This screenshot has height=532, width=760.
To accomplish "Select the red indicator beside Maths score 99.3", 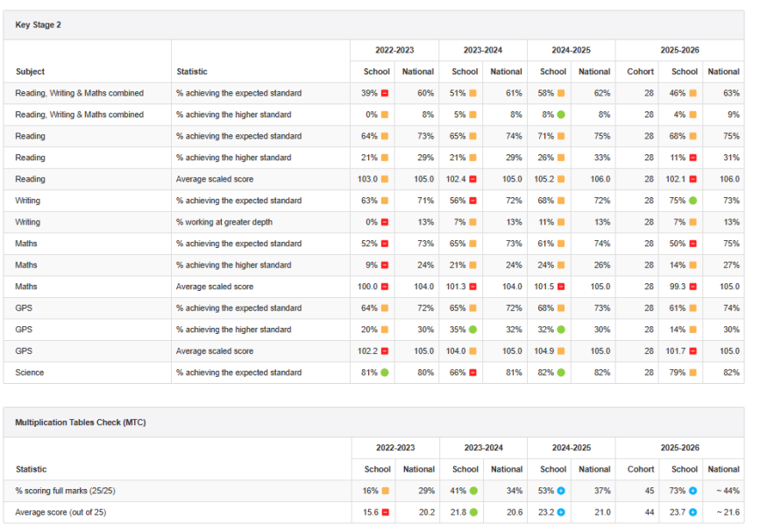I will pos(693,287).
